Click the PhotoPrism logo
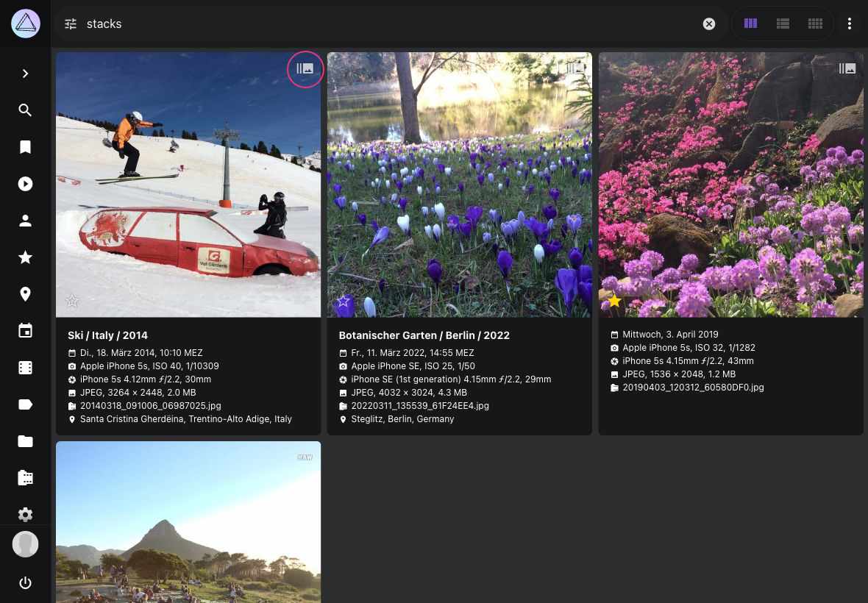This screenshot has height=603, width=868. (26, 24)
